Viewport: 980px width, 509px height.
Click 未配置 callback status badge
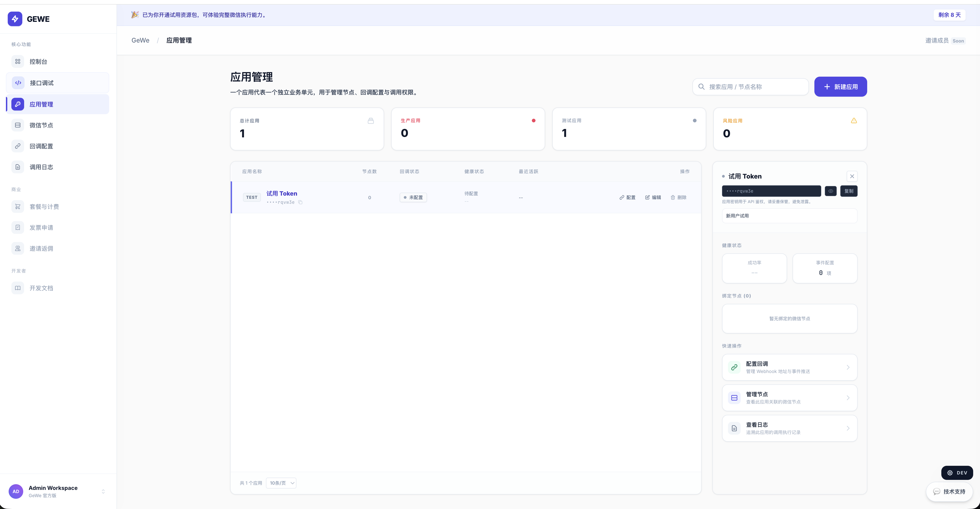(x=413, y=197)
